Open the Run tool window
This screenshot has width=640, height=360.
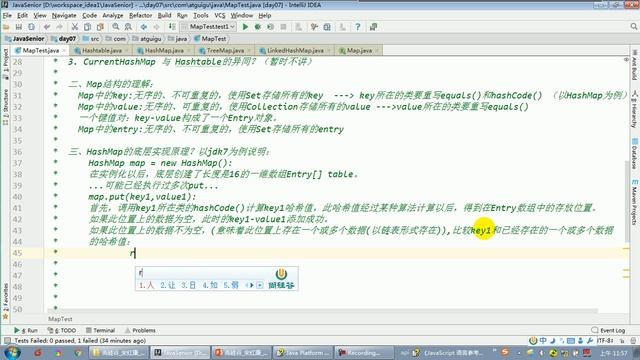tap(26, 330)
